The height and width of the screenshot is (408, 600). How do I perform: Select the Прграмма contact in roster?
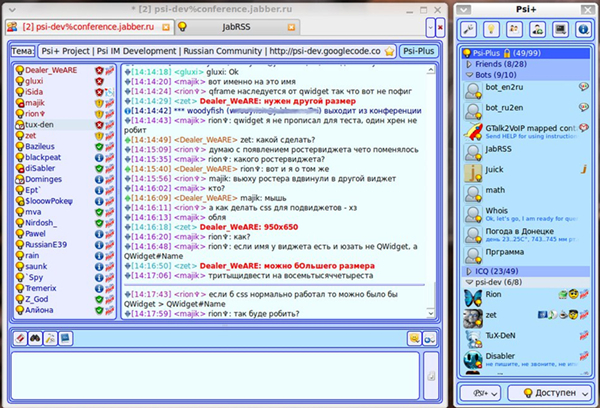526,255
